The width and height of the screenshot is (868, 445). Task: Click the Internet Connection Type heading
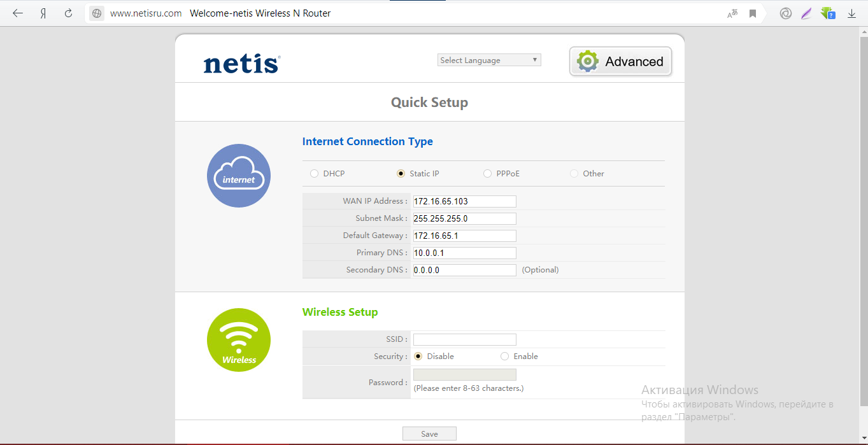pos(367,141)
